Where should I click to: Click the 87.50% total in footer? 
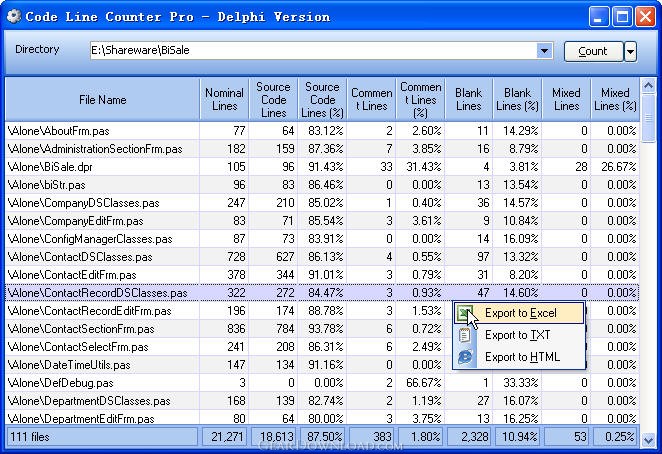[322, 437]
